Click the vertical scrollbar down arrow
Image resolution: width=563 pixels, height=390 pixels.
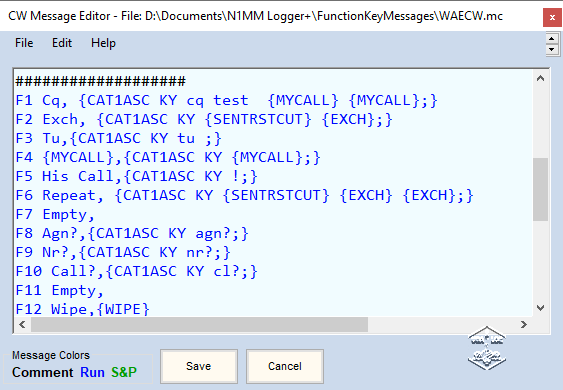pyautogui.click(x=540, y=308)
